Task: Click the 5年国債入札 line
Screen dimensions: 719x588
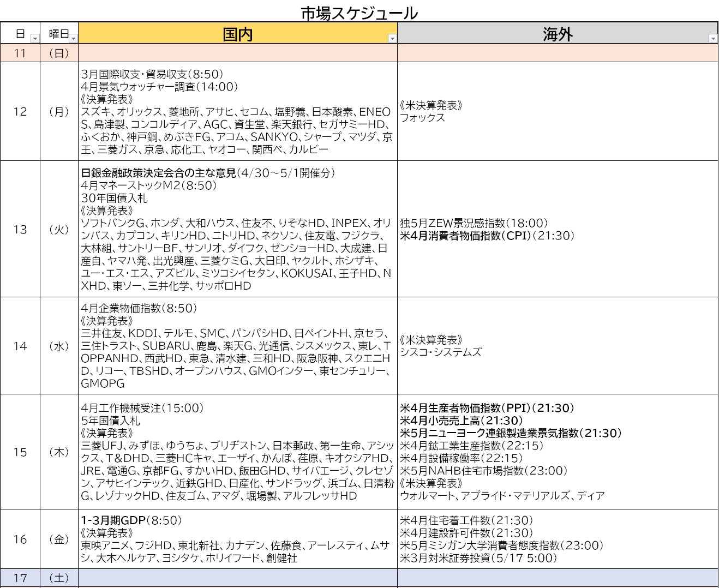Action: [x=110, y=421]
